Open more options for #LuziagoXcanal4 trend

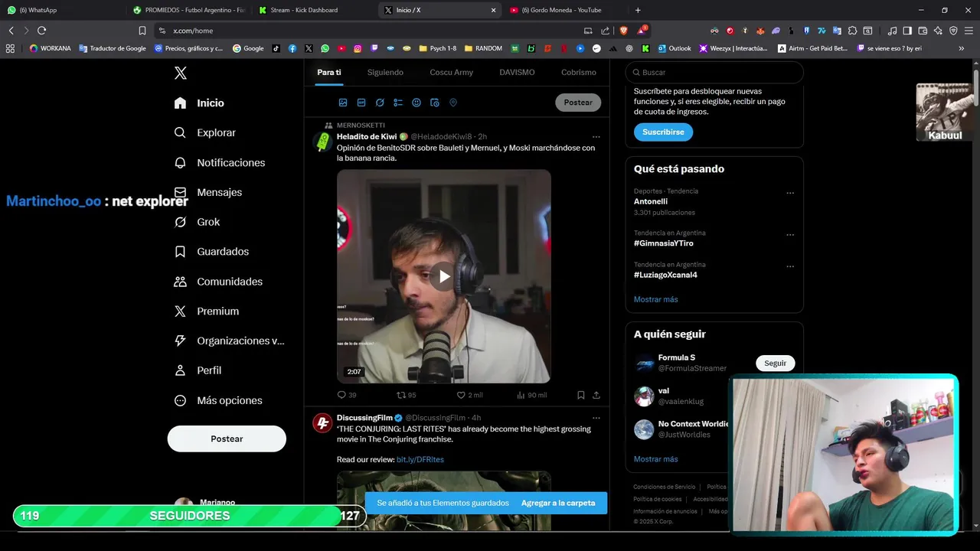point(790,266)
